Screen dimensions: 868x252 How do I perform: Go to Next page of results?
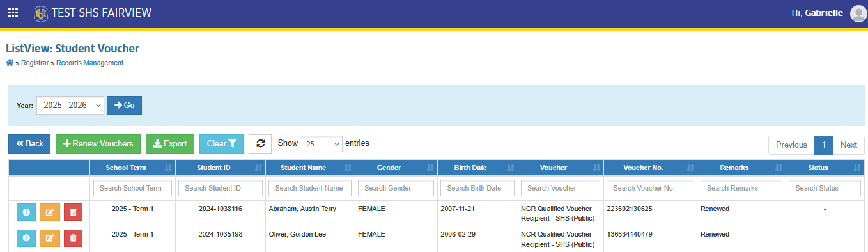(x=848, y=145)
